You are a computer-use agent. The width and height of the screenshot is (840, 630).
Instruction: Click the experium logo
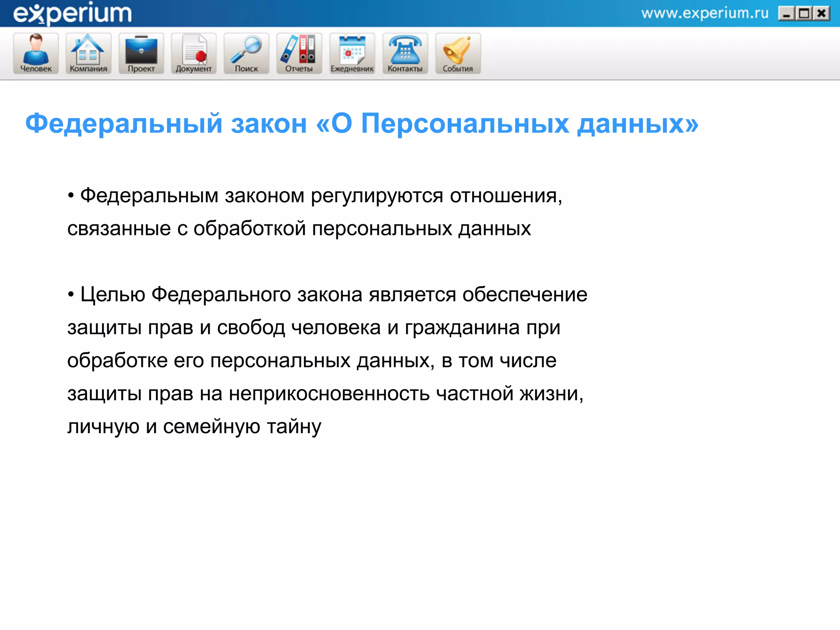tap(72, 14)
